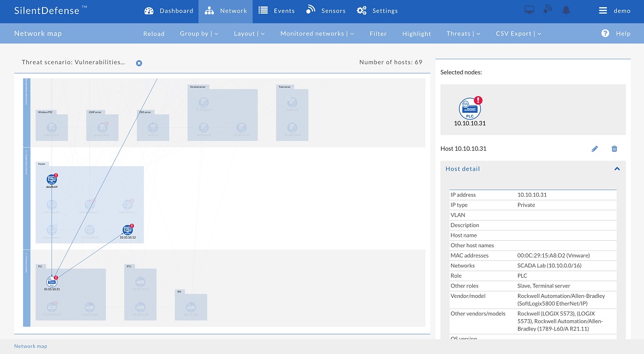644x354 pixels.
Task: Edit host 10.10.10.31 with pencil icon
Action: [595, 149]
